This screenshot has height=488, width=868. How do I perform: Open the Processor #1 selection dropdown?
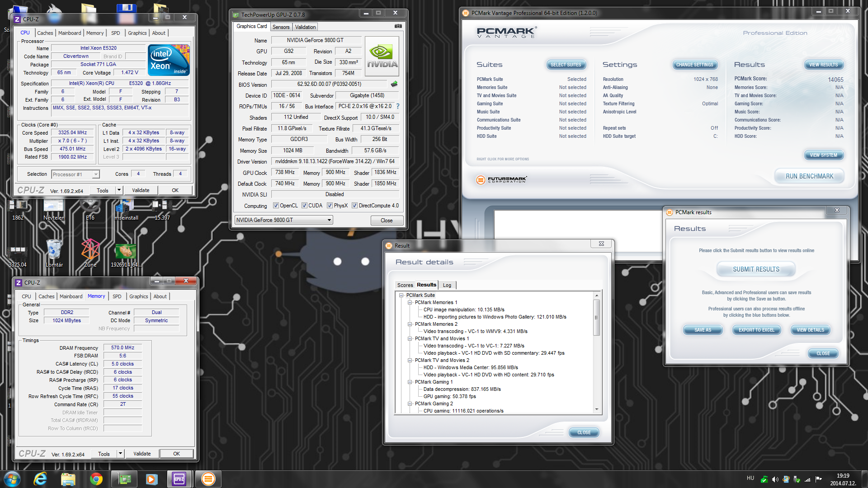pos(75,174)
